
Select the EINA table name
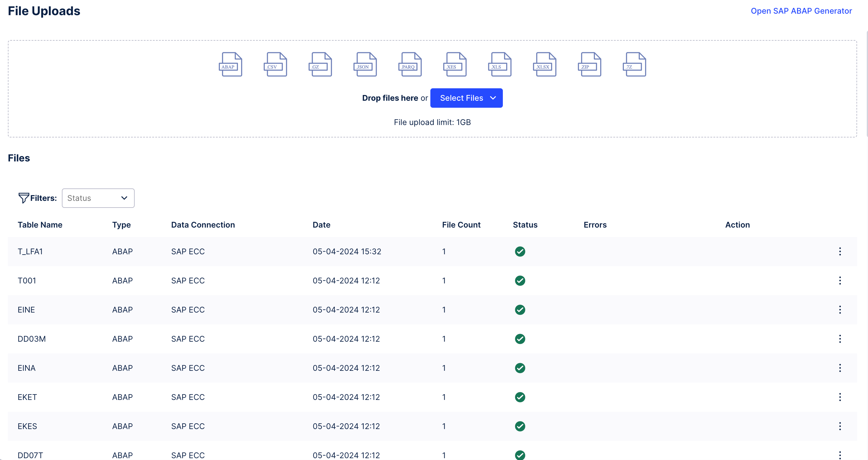(x=26, y=368)
